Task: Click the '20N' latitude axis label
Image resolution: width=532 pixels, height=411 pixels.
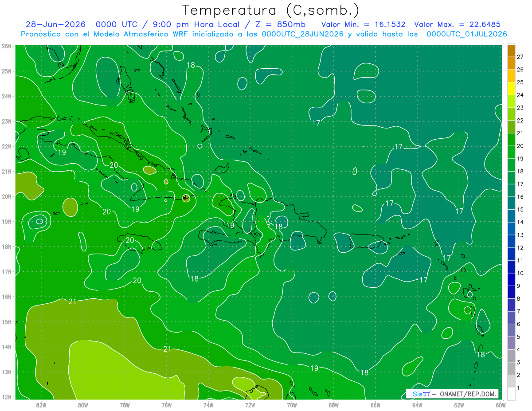Action: click(6, 196)
